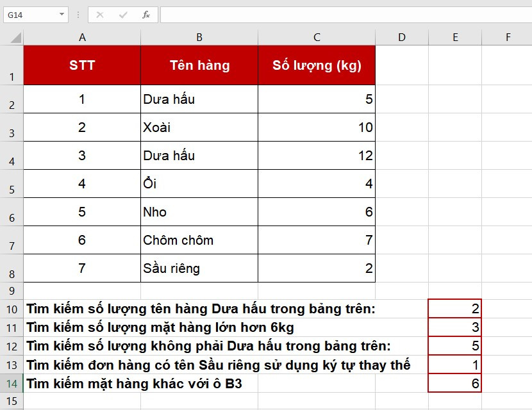Select row 13 header
Image resolution: width=532 pixels, height=410 pixels.
pos(12,365)
